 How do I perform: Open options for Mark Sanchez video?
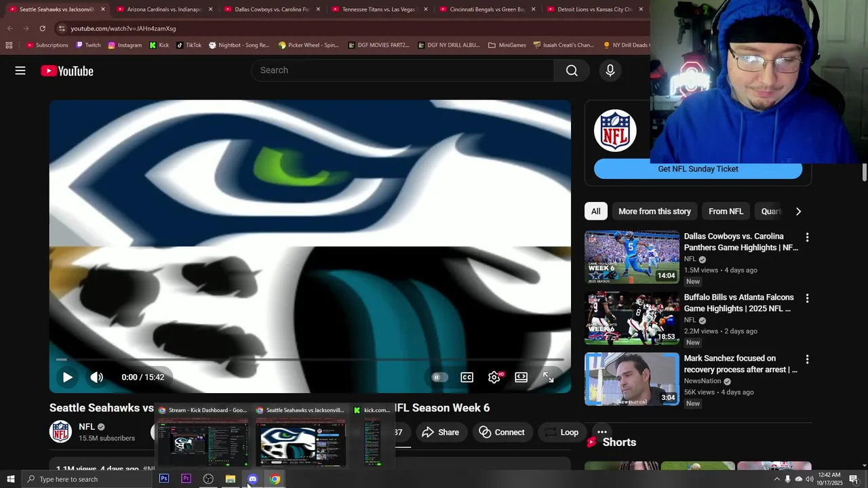[807, 359]
